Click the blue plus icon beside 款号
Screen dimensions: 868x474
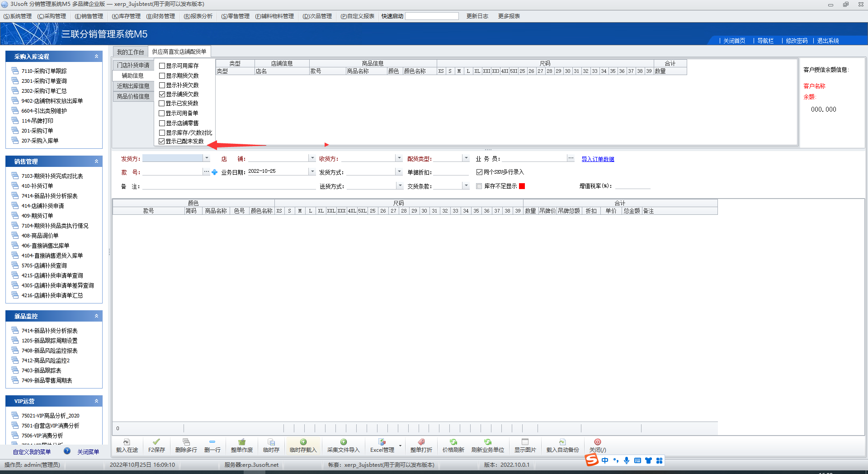pos(214,172)
